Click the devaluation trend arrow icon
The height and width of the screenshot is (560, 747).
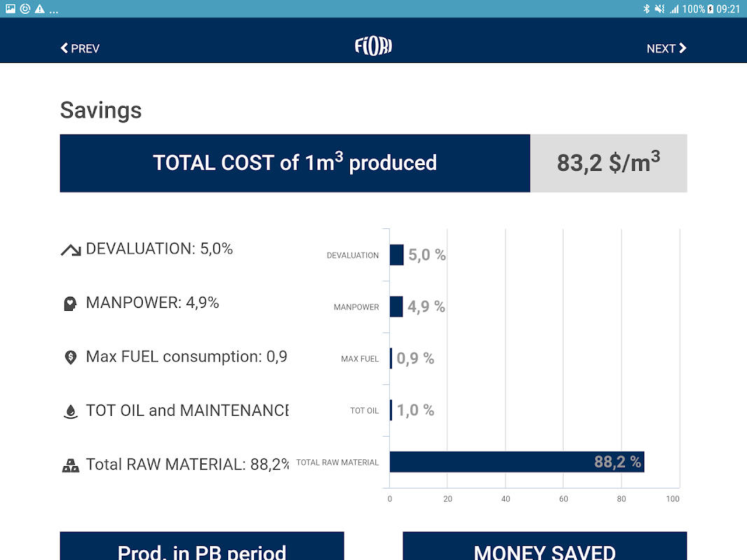[x=71, y=250]
